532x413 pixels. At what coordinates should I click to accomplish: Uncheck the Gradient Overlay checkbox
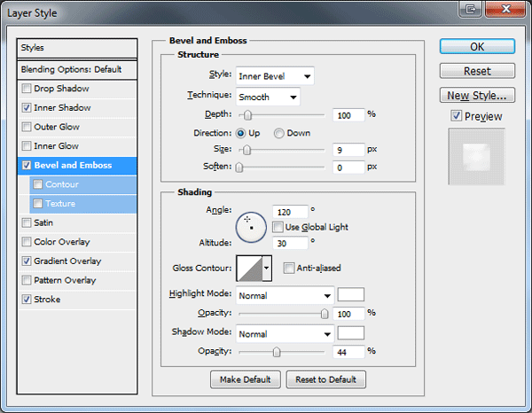[27, 261]
